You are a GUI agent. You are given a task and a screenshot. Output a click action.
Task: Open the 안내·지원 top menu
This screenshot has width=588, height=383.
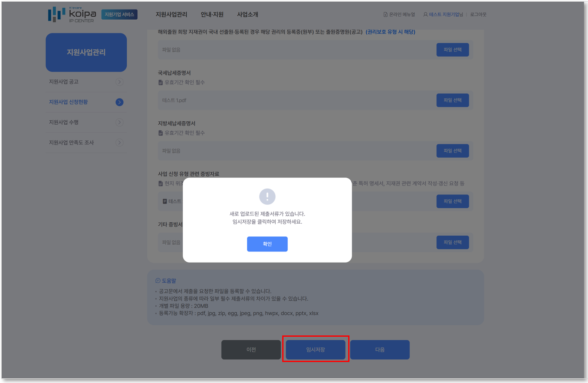tap(212, 15)
